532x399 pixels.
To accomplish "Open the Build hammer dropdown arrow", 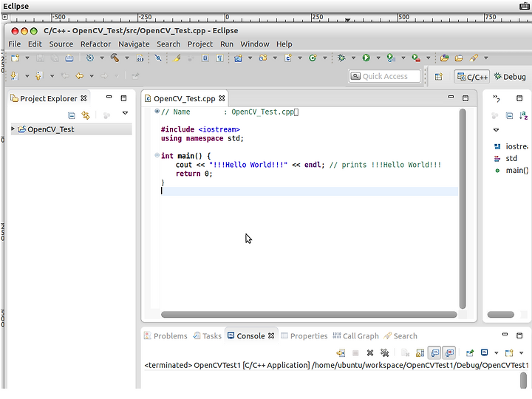I will 127,58.
